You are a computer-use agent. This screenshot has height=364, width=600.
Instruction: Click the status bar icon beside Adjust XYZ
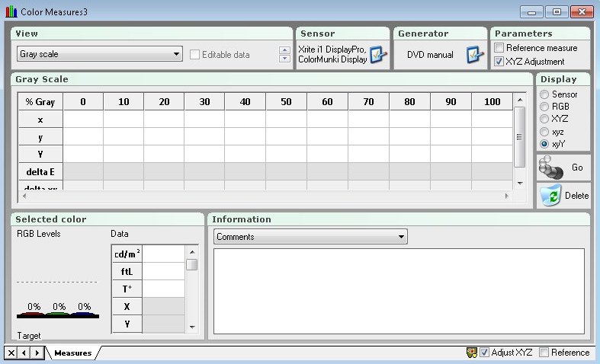pos(472,353)
